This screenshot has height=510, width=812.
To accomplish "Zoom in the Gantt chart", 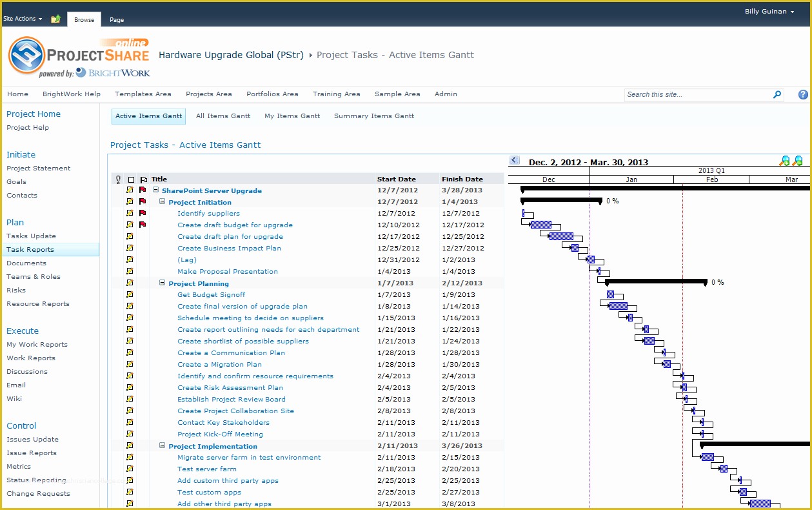I will point(785,161).
